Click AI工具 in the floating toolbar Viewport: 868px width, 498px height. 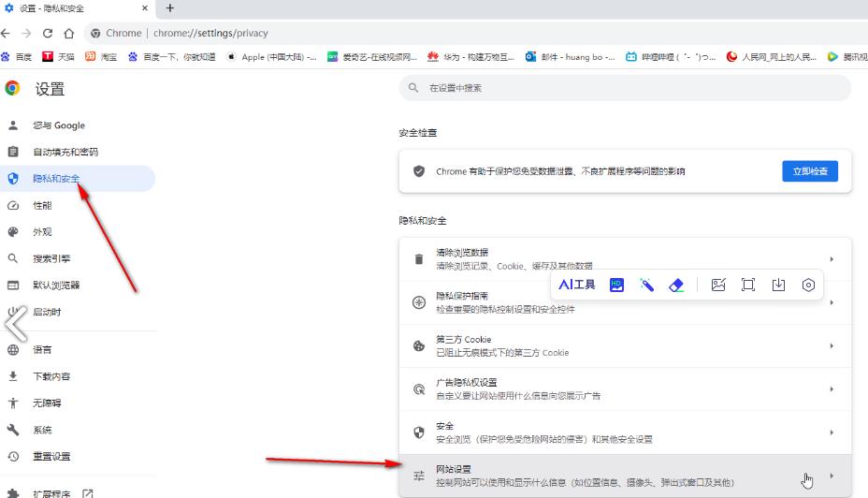click(577, 285)
